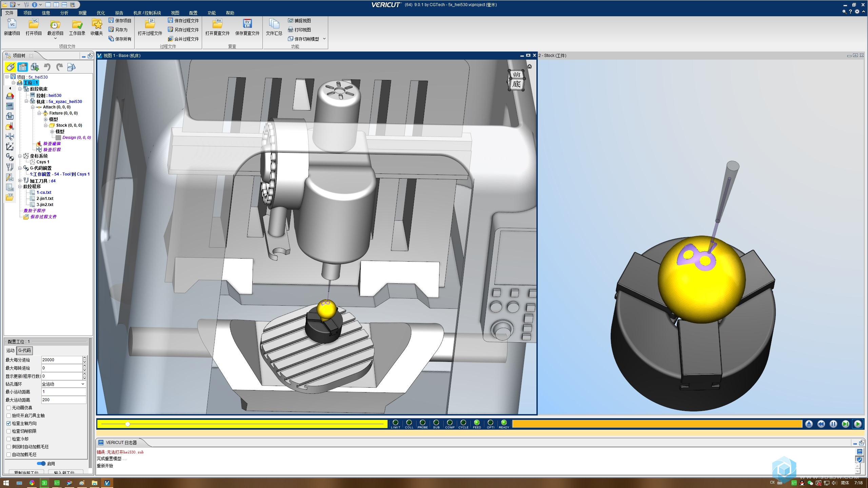Click the 最大每分进给 input field
Image resolution: width=868 pixels, height=488 pixels.
62,360
